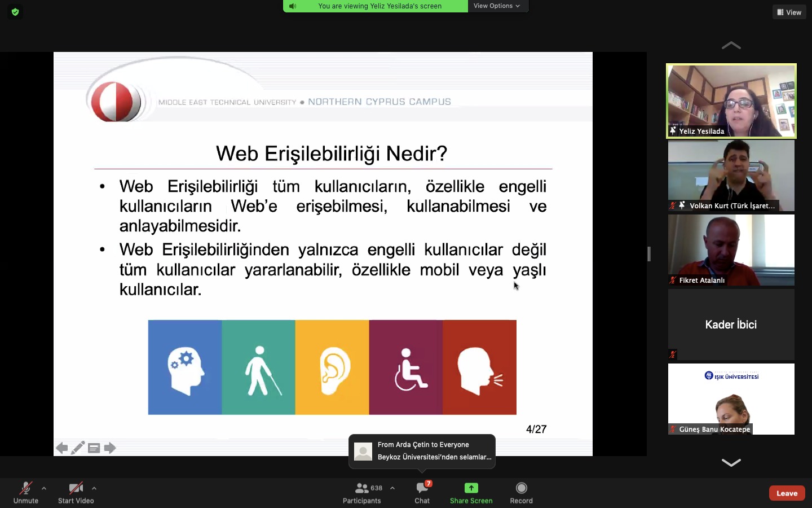Click the speech impairment head icon
This screenshot has height=508, width=812.
tap(480, 367)
